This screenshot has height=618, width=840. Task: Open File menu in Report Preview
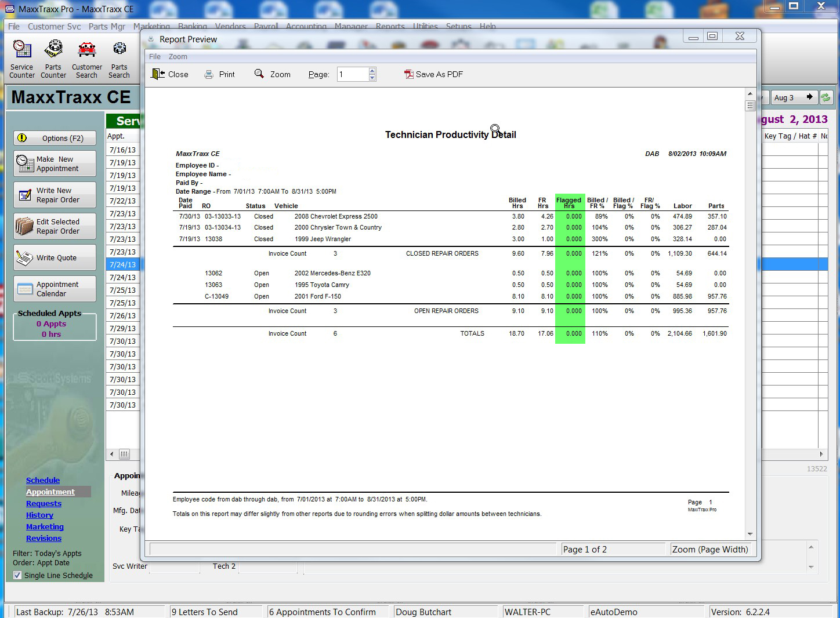(155, 57)
